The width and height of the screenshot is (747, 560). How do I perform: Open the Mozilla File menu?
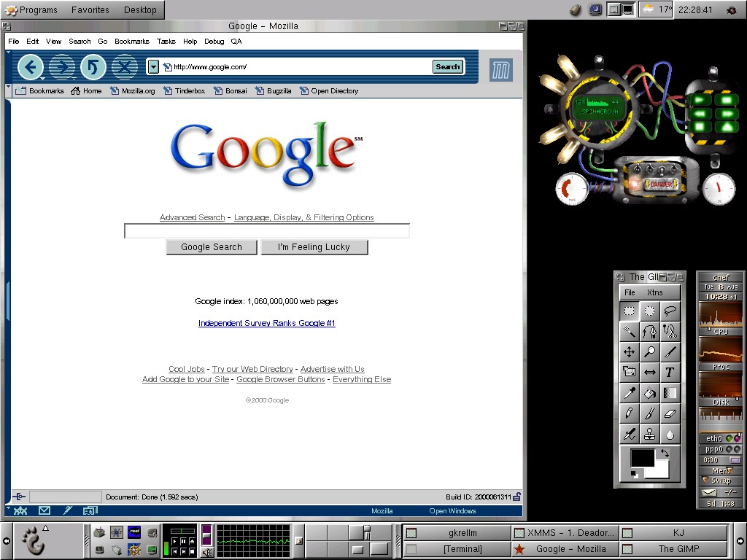(14, 42)
